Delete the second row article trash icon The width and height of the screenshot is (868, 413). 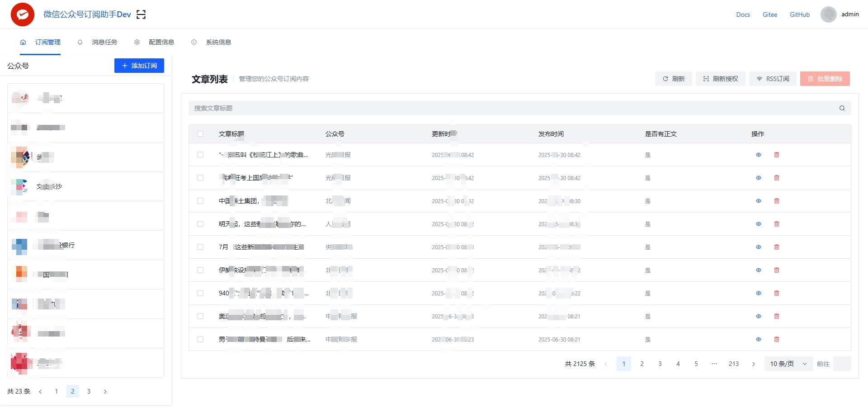(777, 178)
